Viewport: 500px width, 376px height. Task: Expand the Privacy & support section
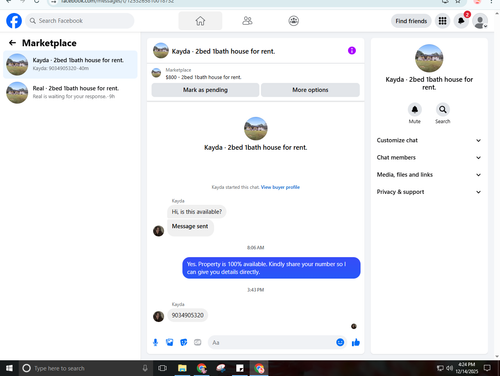pos(429,192)
